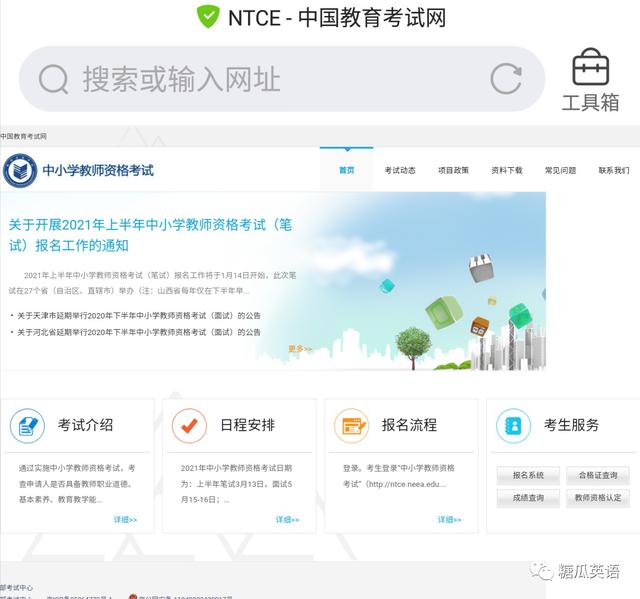Click the search magnifier icon

53,79
